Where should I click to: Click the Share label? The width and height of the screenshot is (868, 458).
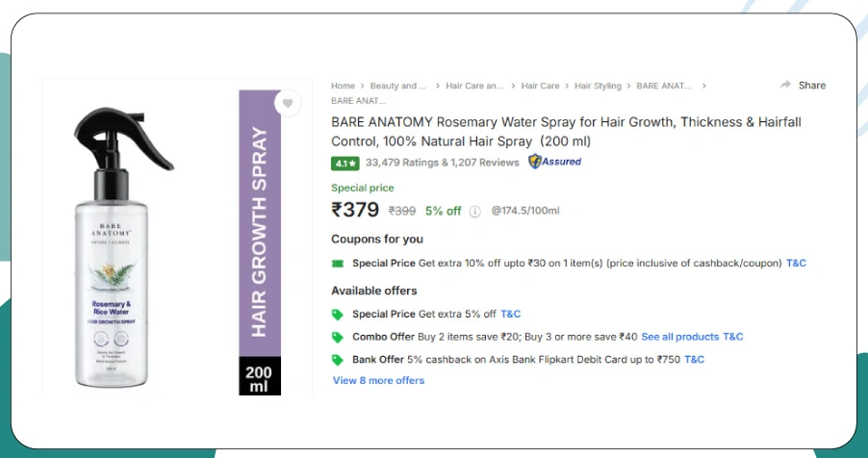click(812, 86)
